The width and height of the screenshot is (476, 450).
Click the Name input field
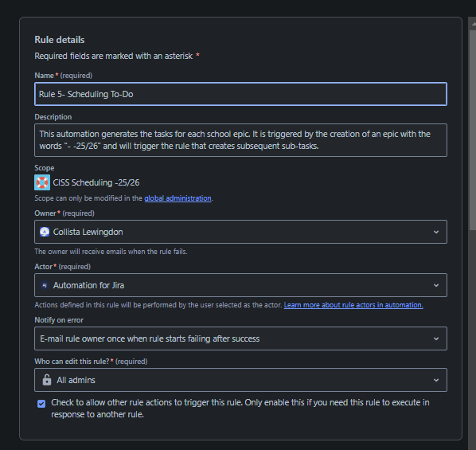tap(240, 94)
